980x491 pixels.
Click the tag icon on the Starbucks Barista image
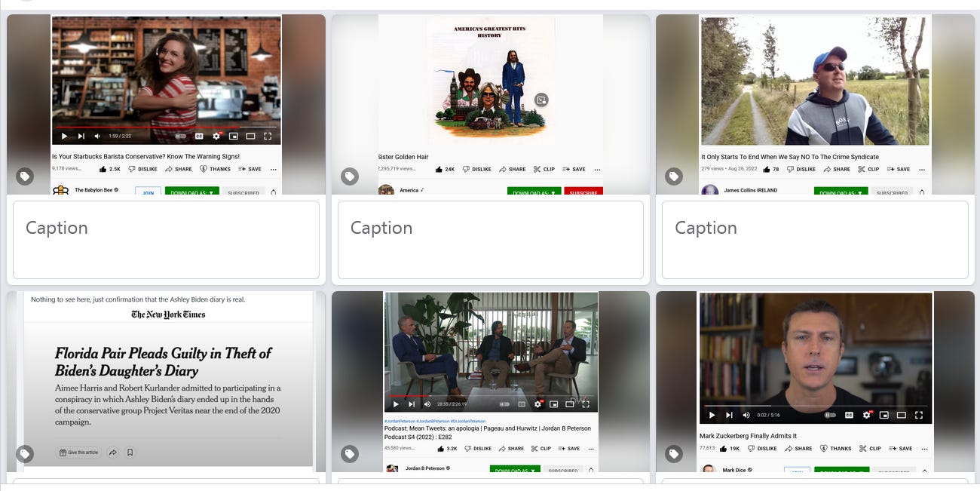tap(25, 176)
